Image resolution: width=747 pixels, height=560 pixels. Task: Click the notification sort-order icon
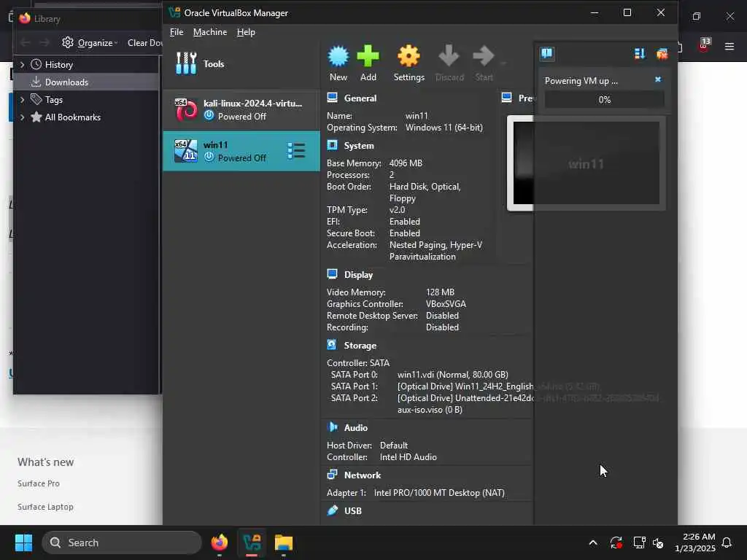tap(639, 54)
